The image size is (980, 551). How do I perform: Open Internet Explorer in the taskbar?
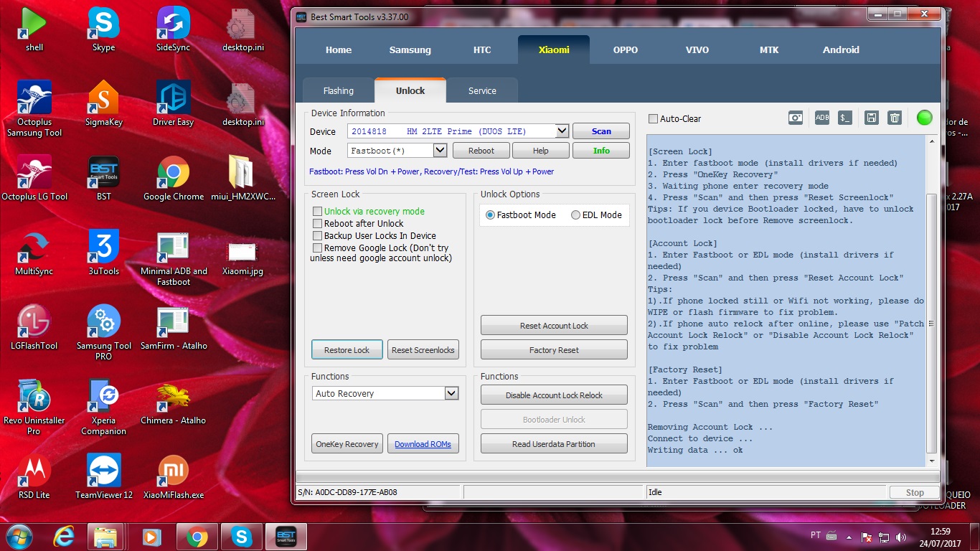(x=65, y=536)
